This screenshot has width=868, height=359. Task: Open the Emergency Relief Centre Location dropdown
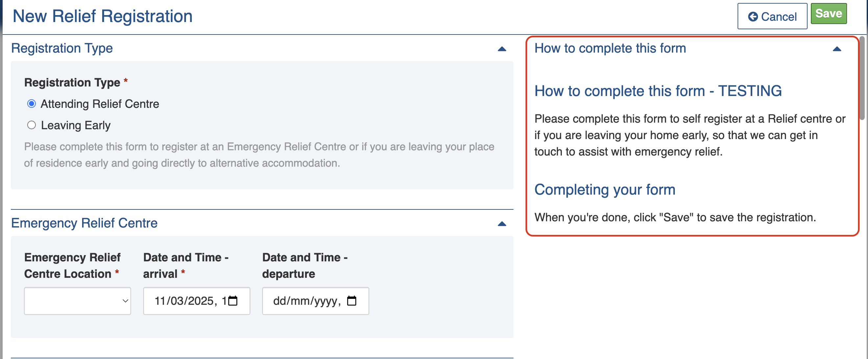click(78, 301)
